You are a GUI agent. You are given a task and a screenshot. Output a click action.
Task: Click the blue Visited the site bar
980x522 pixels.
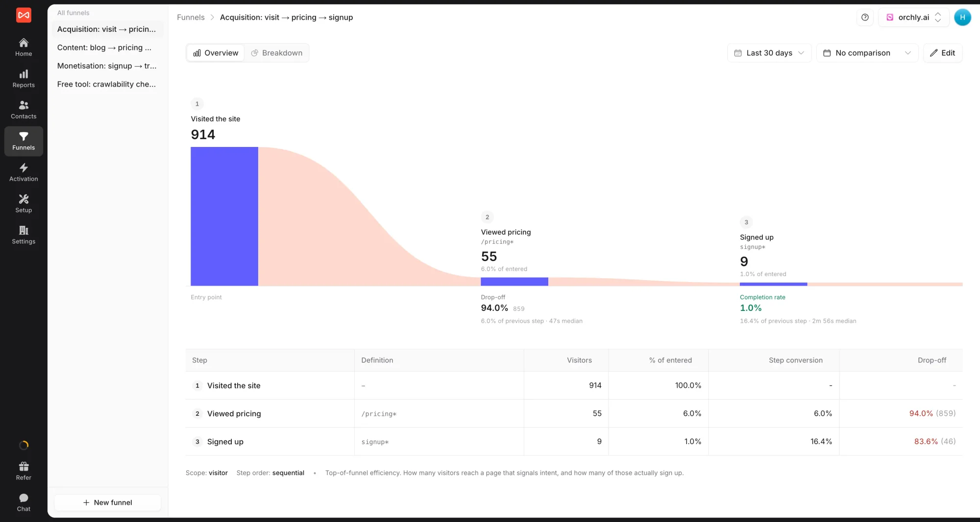224,216
